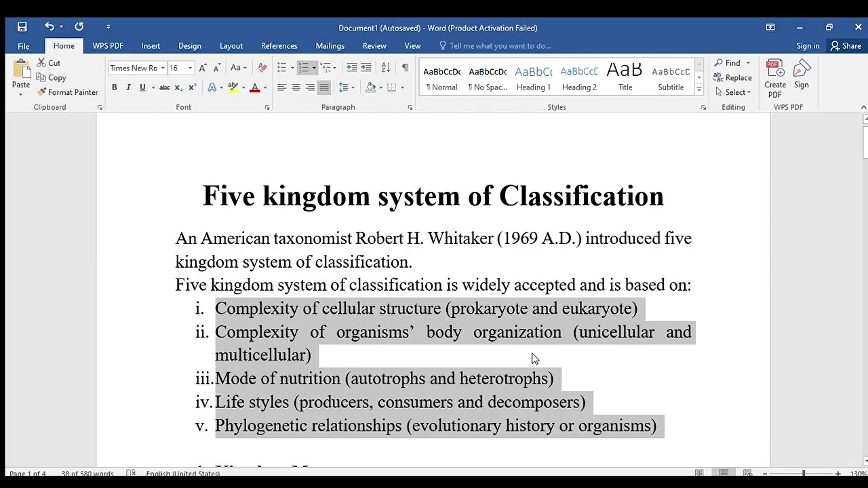The width and height of the screenshot is (868, 488).
Task: Click the Tell me search box
Action: (500, 46)
